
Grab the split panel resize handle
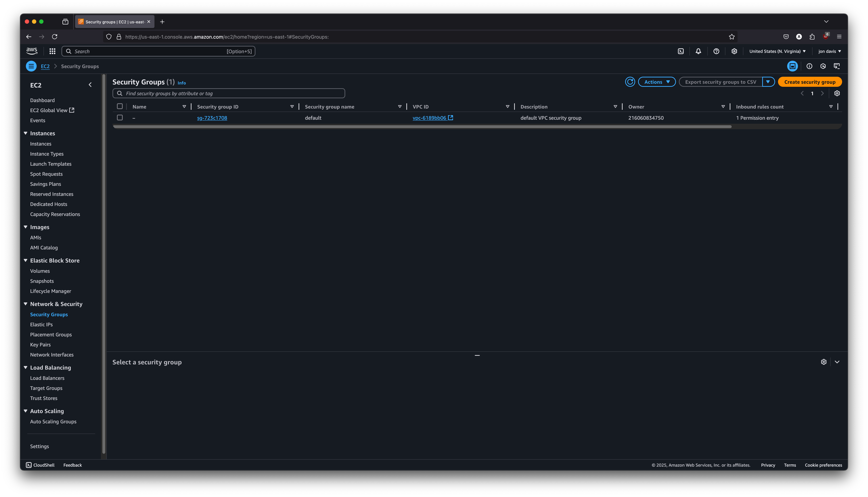tap(477, 355)
